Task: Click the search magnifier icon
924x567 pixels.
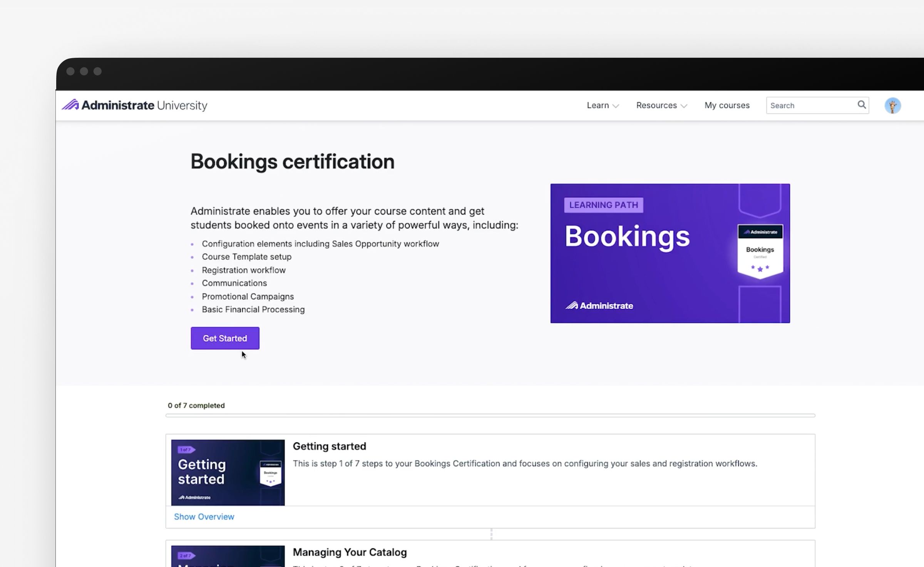Action: 862,105
